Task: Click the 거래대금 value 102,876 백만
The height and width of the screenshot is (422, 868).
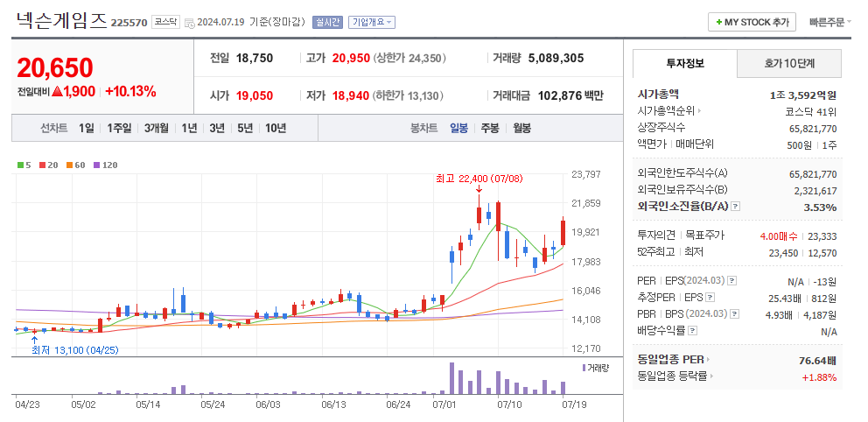Action: click(x=570, y=95)
